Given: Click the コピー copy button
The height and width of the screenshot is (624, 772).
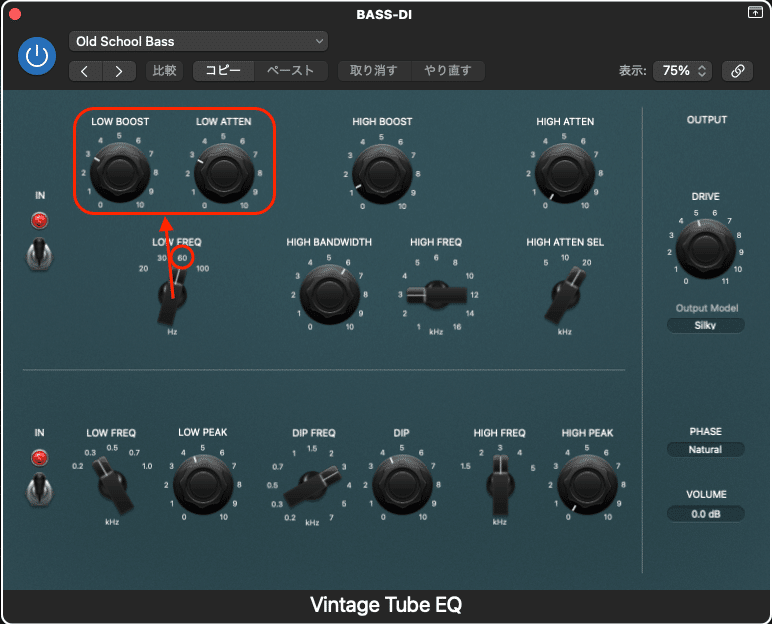Looking at the screenshot, I should click(x=223, y=71).
